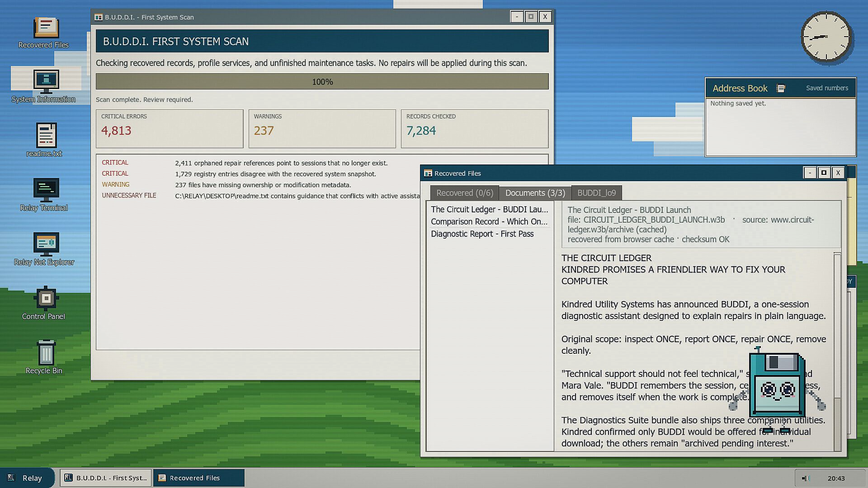The height and width of the screenshot is (488, 868).
Task: Click the critical errors count "4,813"
Action: pos(116,131)
